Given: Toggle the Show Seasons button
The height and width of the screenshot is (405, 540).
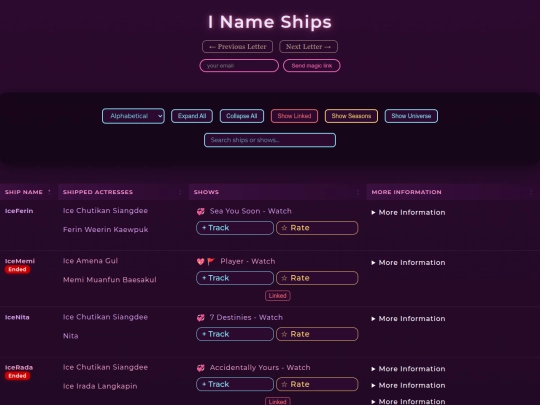Looking at the screenshot, I should click(x=351, y=116).
